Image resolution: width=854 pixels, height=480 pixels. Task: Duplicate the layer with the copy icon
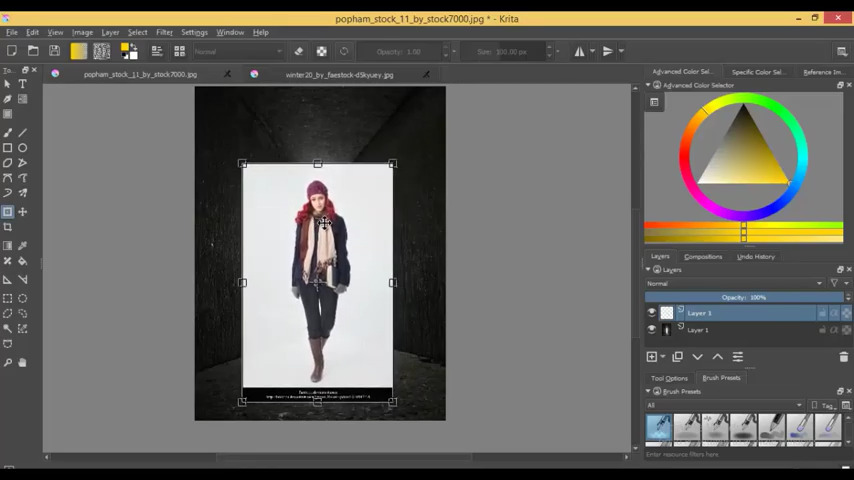pos(677,357)
